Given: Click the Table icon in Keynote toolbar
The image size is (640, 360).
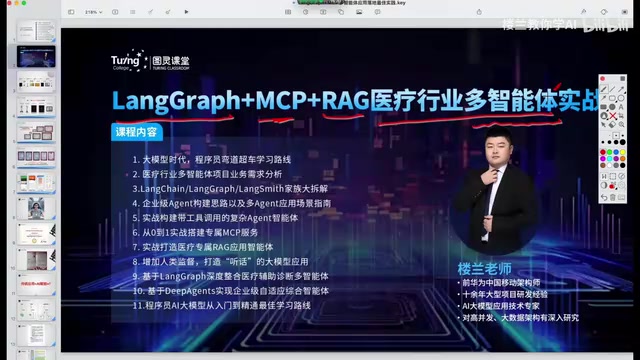Looking at the screenshot, I should (288, 12).
